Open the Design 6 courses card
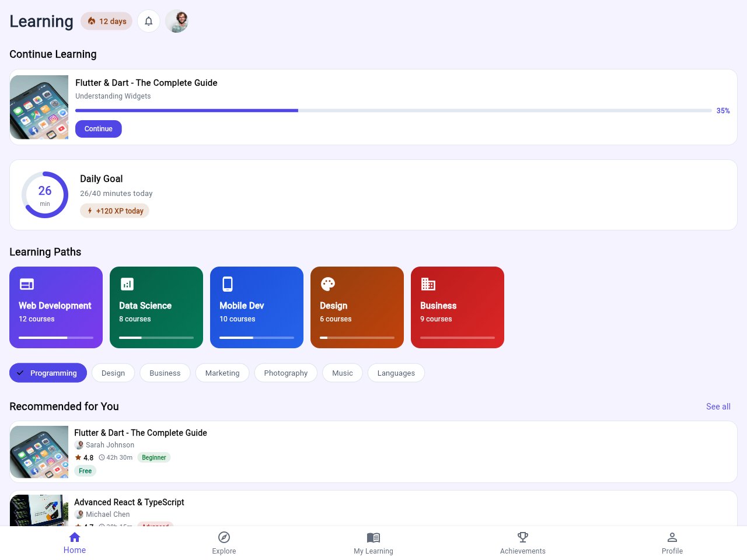The width and height of the screenshot is (747, 560). pos(357,307)
